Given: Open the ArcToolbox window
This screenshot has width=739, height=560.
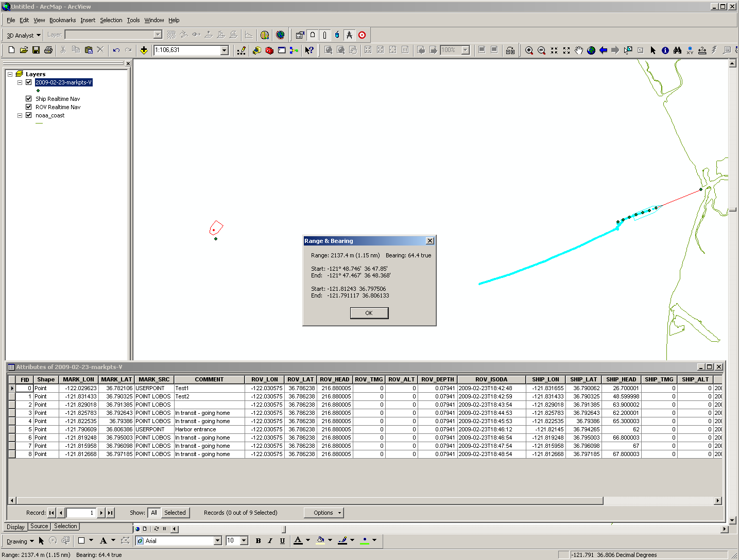Looking at the screenshot, I should coord(269,50).
